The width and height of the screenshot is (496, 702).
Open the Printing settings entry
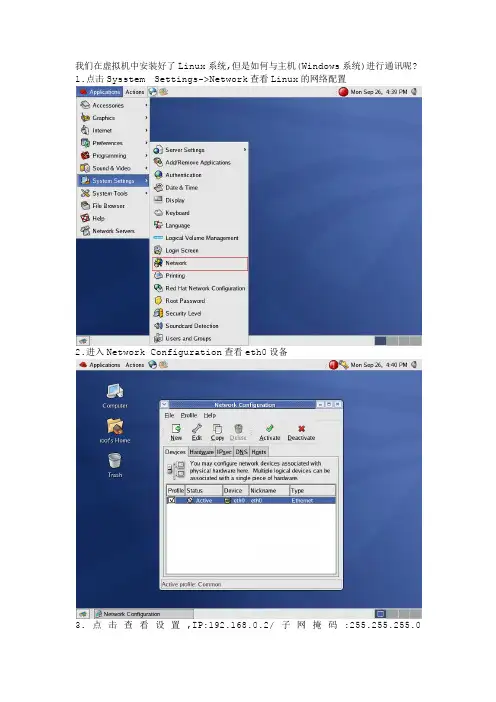(198, 276)
